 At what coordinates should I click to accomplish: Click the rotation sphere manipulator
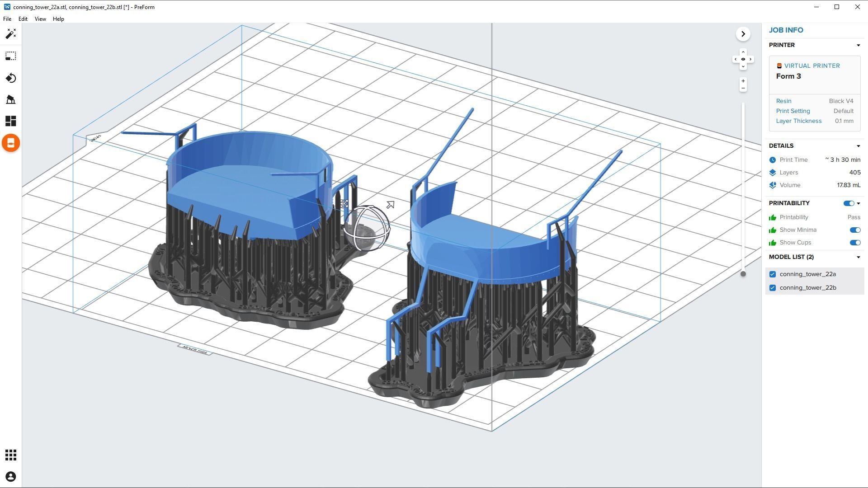point(367,228)
